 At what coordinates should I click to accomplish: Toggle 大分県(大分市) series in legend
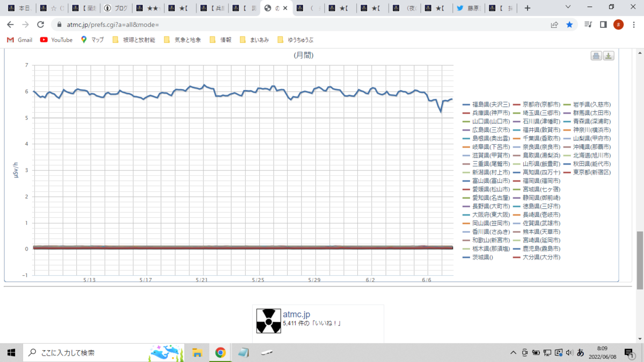tap(536, 257)
